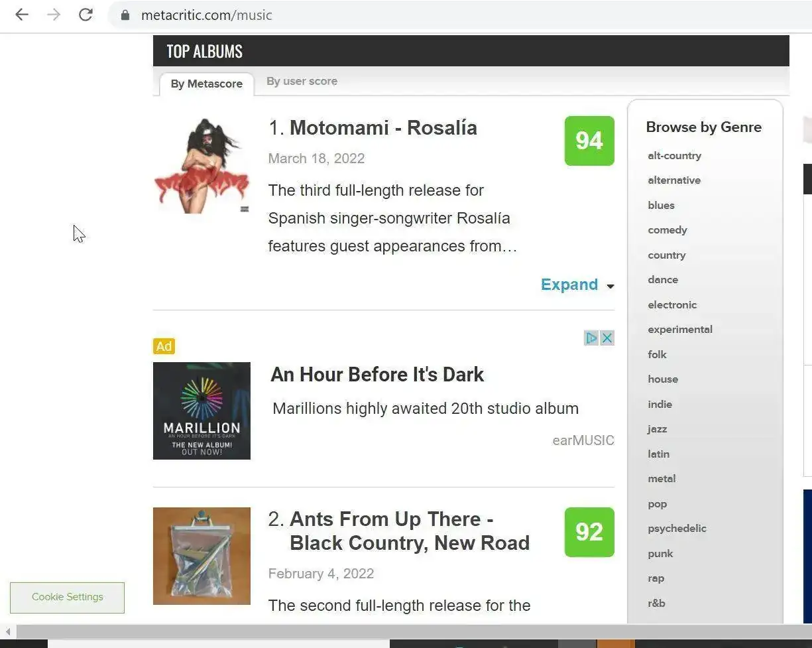Browse the dance genre
Image resolution: width=812 pixels, height=648 pixels.
663,280
